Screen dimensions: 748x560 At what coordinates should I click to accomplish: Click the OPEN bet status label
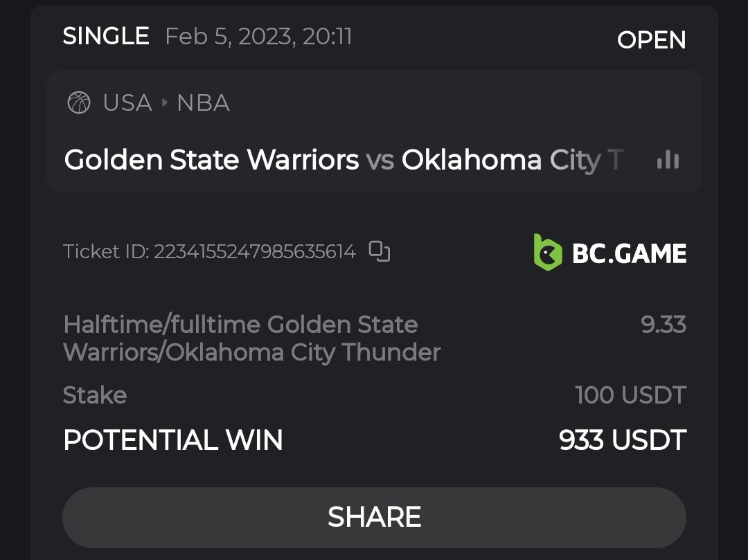[x=651, y=40]
